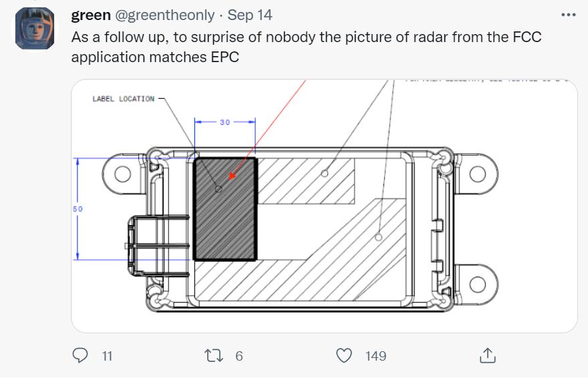Click the large hatched area of the radar diagram
The width and height of the screenshot is (588, 378).
point(321,267)
